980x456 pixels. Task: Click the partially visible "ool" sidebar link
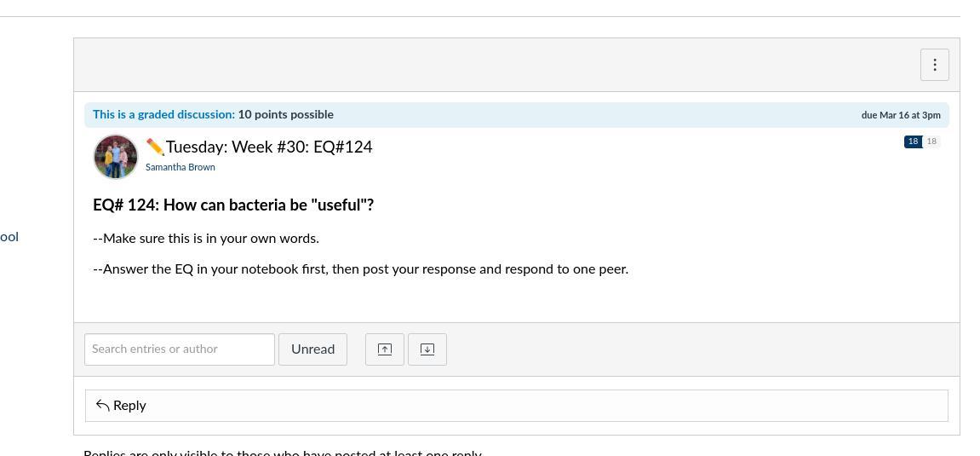(x=9, y=237)
